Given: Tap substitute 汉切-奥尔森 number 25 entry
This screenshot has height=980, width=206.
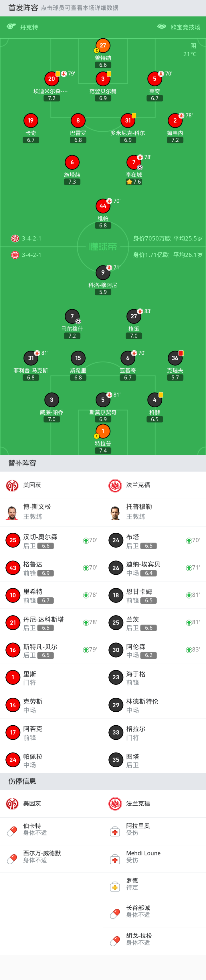Looking at the screenshot, I should pos(51,540).
